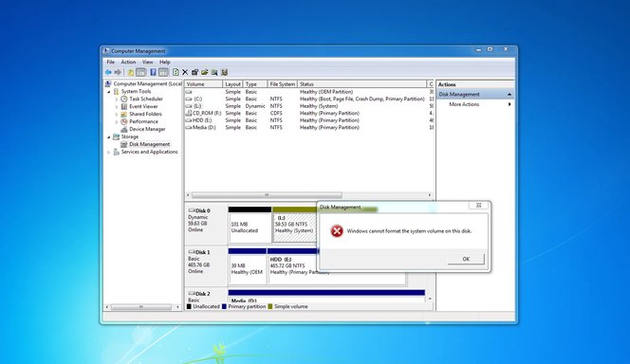Click the Shared Folders icon in tree
630x364 pixels.
124,114
